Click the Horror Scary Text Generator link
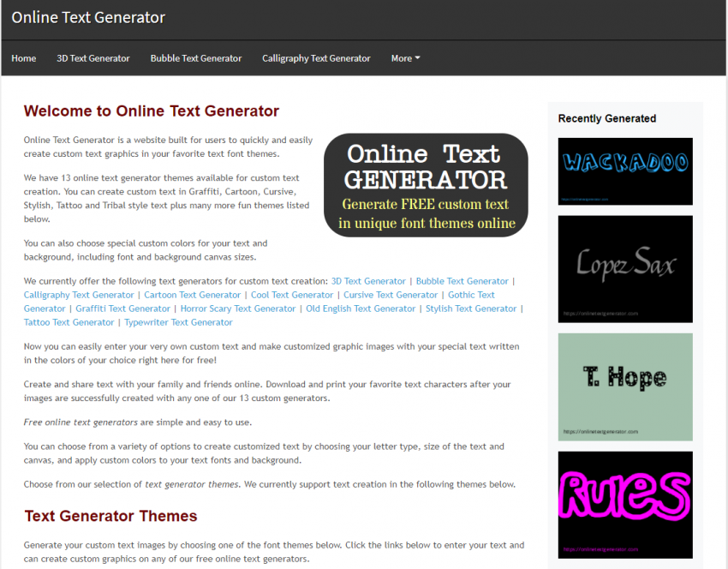 click(238, 308)
